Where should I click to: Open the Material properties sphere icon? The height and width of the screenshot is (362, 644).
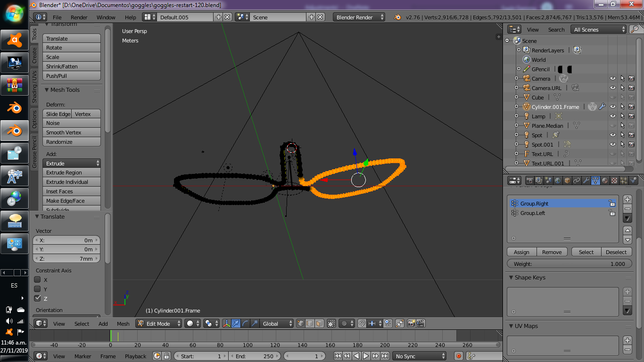pyautogui.click(x=605, y=181)
